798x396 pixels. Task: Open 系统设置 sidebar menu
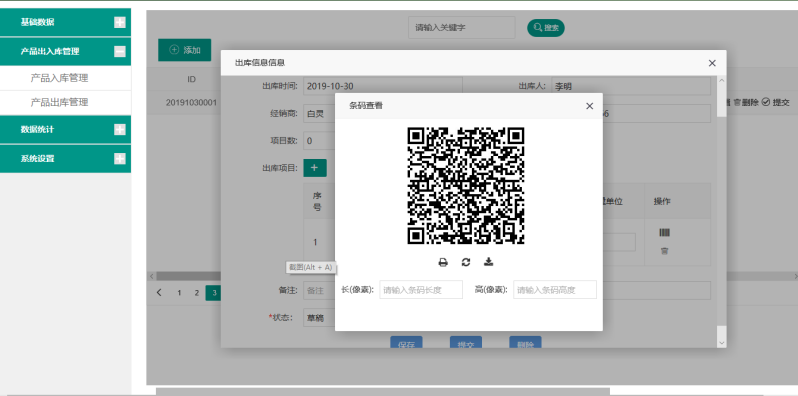pos(65,158)
